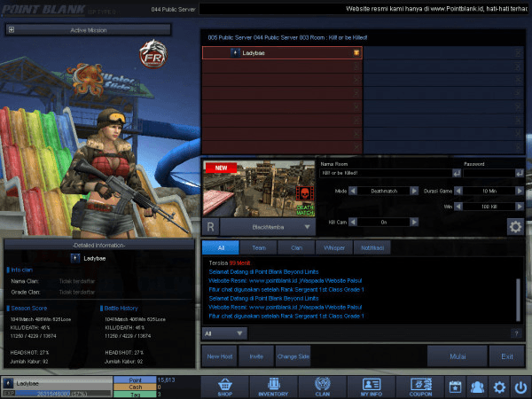The image size is (532, 399).
Task: Open BlackMamba map dropdown
Action: (268, 227)
